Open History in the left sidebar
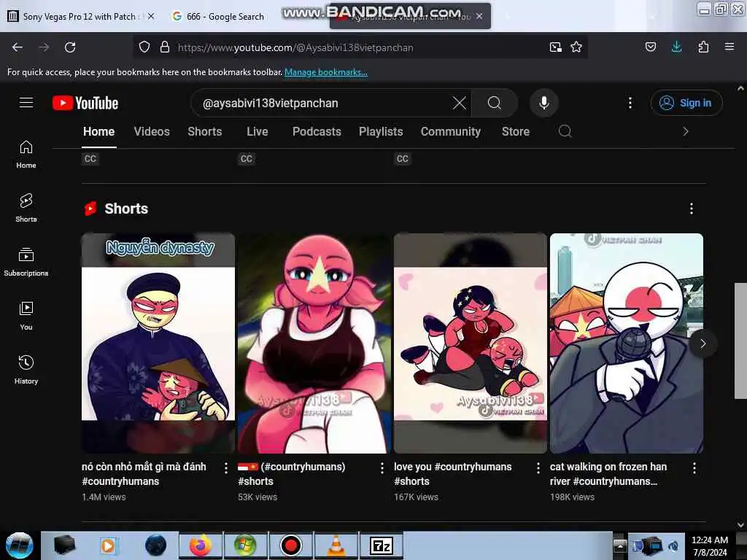Screen dimensions: 747x560 (26, 370)
